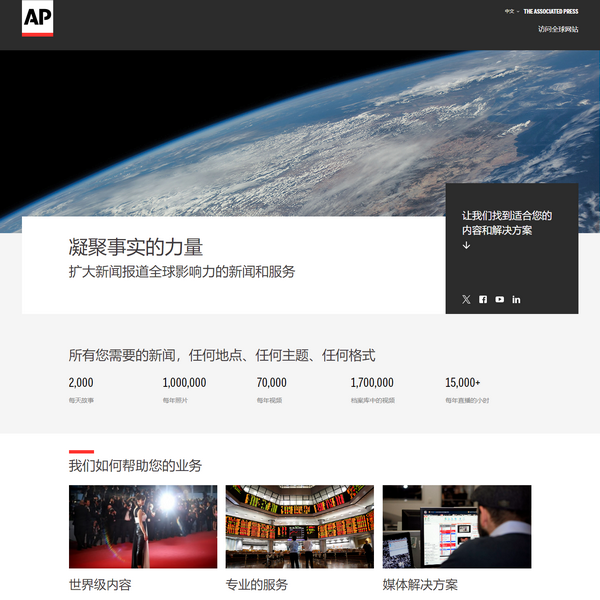Expand the 中文 language dropdown
600x600 pixels.
[x=511, y=12]
